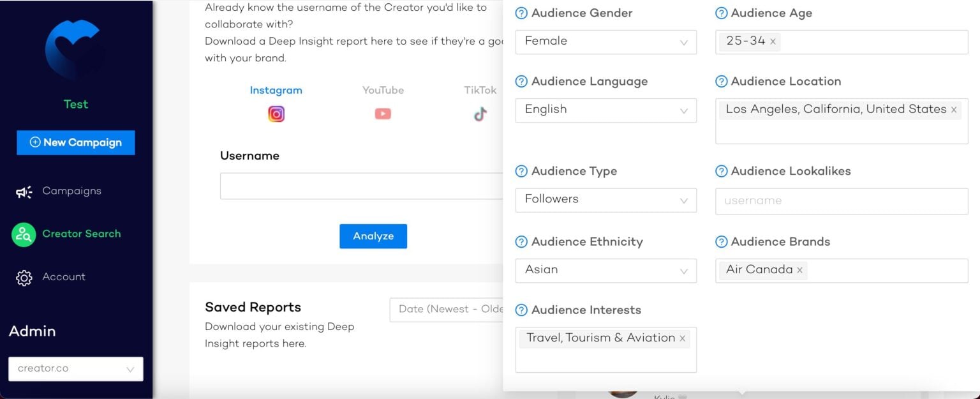Select the YouTube icon
The image size is (980, 399).
[383, 114]
